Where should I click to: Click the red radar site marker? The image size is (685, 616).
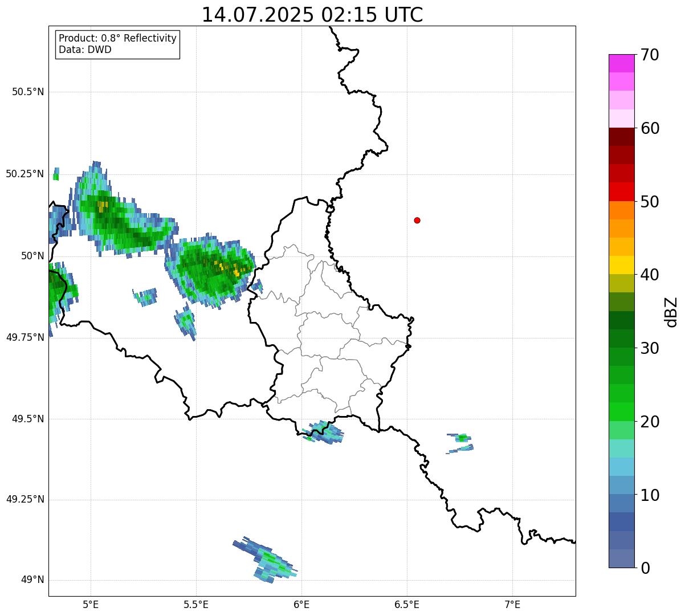point(417,220)
